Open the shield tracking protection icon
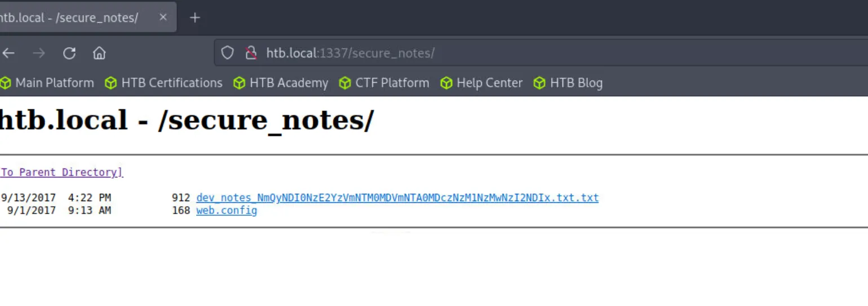This screenshot has height=306, width=868. pos(227,53)
